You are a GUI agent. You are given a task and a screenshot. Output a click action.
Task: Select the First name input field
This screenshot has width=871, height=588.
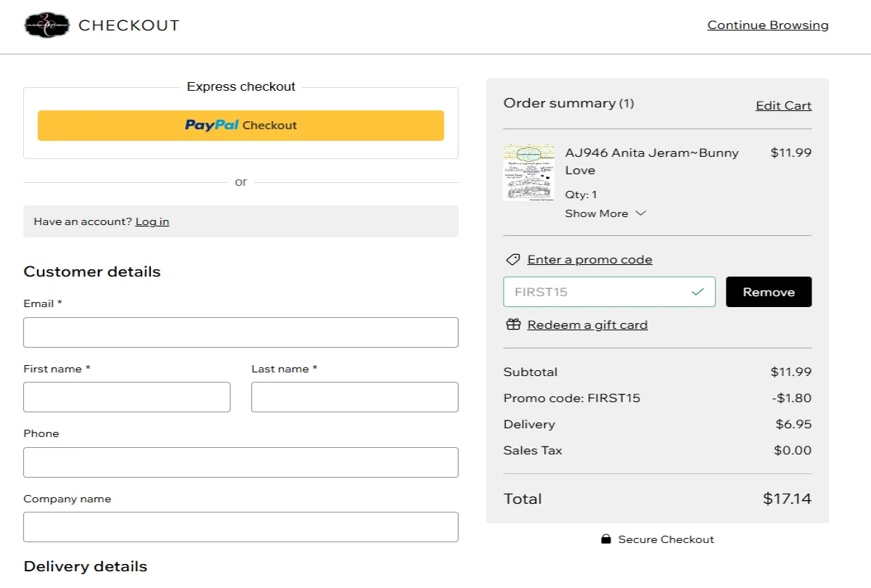(126, 397)
